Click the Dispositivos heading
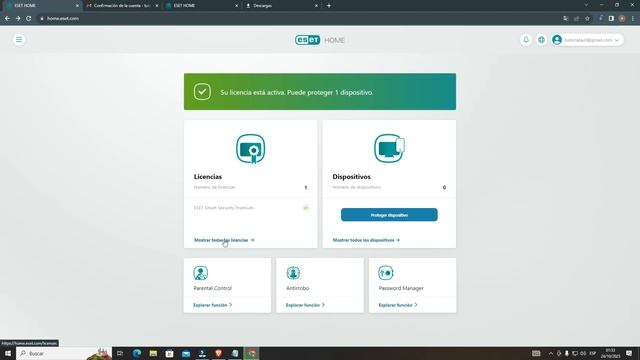The image size is (640, 360). pos(351,177)
